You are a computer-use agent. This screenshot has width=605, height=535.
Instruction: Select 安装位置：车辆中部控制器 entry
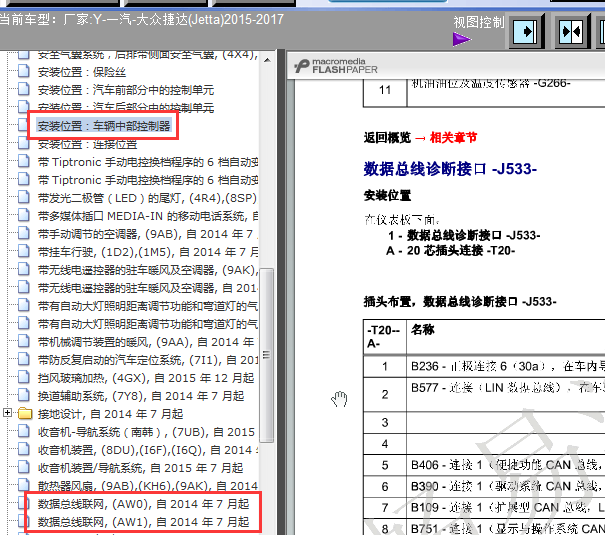point(104,126)
